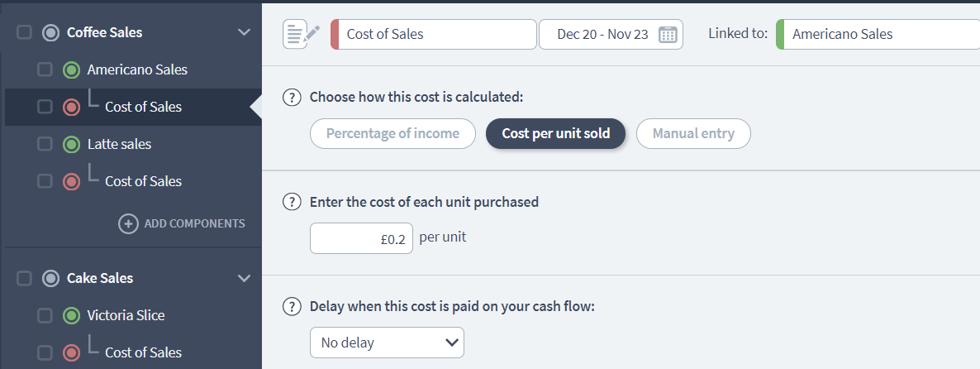This screenshot has width=980, height=369.
Task: Click the green Americano Sales status circle
Action: pyautogui.click(x=71, y=70)
